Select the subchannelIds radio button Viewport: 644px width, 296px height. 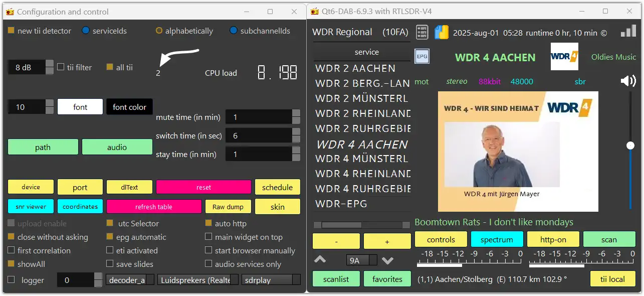(x=233, y=31)
